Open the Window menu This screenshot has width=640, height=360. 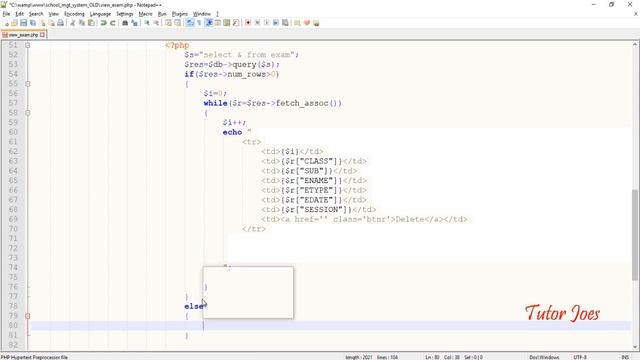(202, 14)
